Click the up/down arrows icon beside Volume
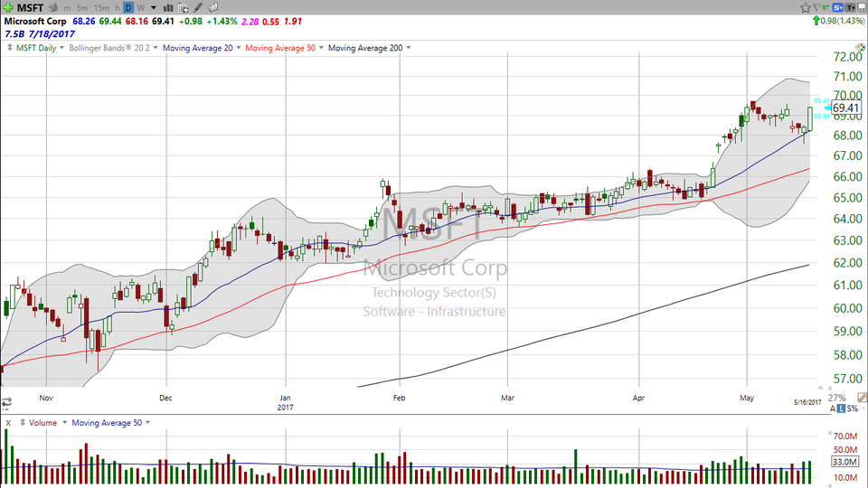 coord(23,423)
